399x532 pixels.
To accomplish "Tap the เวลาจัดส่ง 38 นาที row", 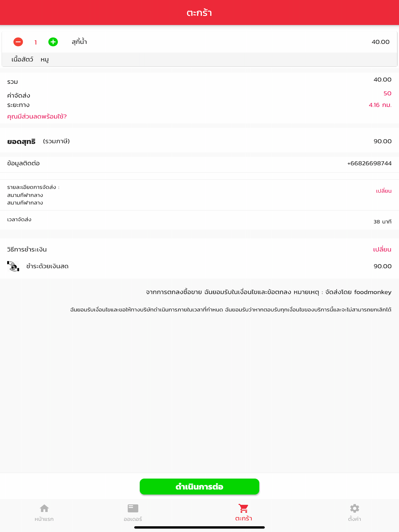I will (x=199, y=220).
